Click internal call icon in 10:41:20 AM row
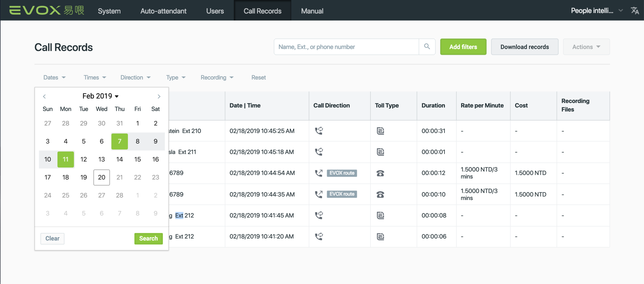This screenshot has height=284, width=644. click(319, 236)
